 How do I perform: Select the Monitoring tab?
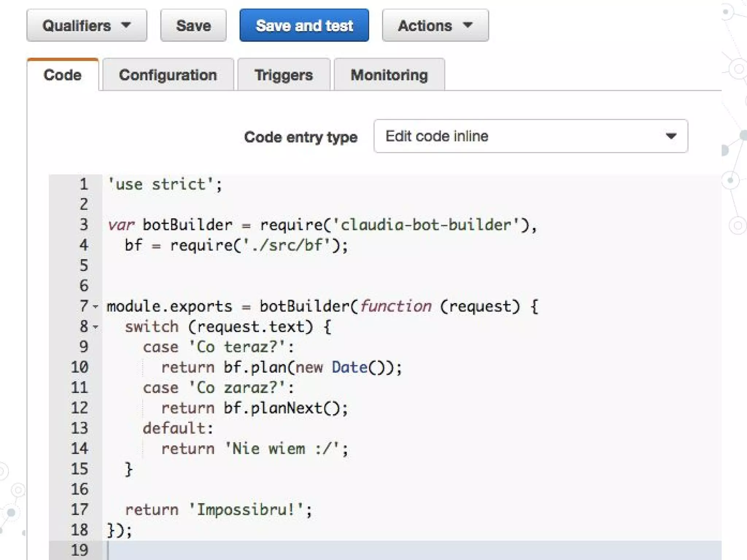[389, 75]
